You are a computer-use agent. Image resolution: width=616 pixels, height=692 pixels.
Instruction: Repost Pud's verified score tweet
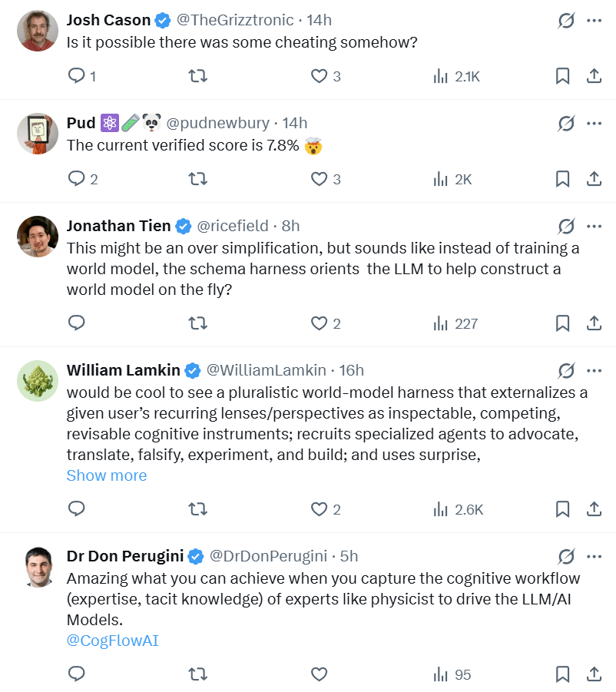[197, 179]
